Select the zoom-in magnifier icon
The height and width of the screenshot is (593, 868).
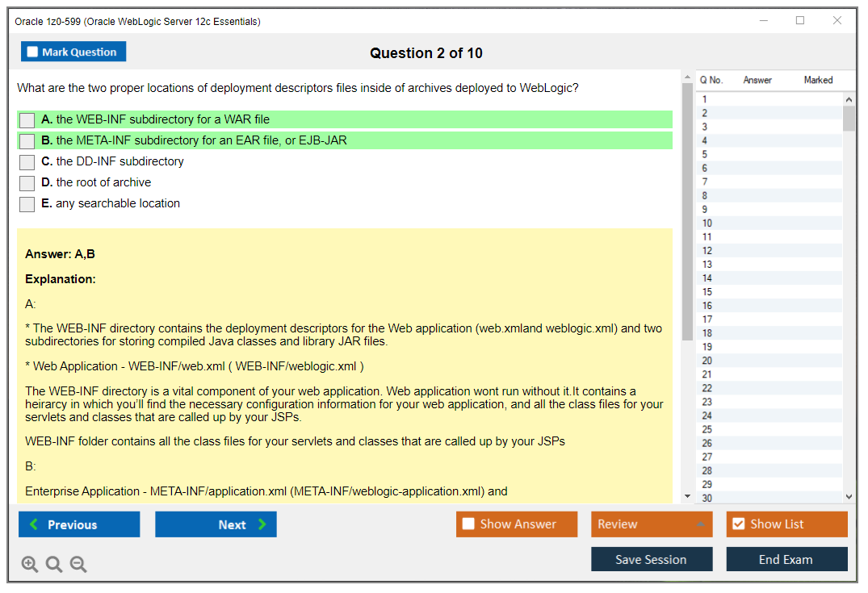30,564
